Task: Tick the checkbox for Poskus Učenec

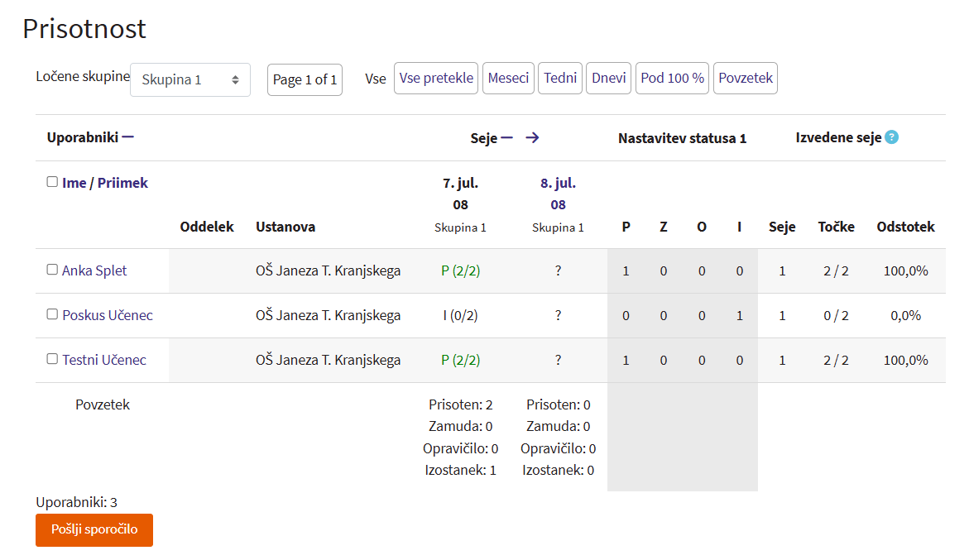Action: point(52,314)
